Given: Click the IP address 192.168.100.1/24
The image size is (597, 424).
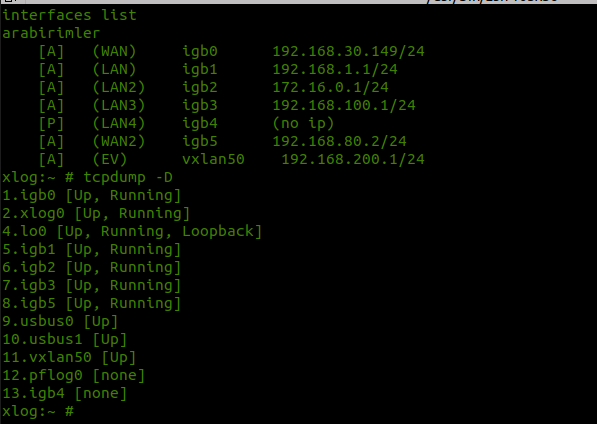Looking at the screenshot, I should (344, 105).
